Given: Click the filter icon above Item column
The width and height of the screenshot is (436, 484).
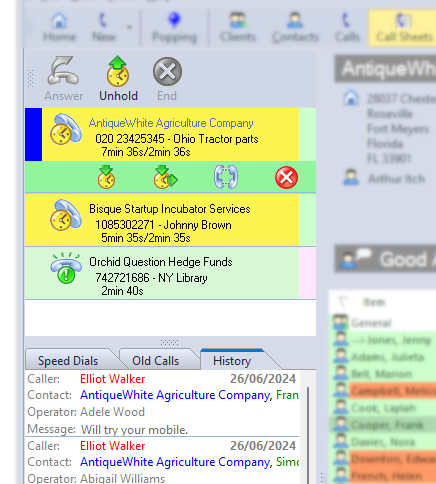Looking at the screenshot, I should 342,302.
